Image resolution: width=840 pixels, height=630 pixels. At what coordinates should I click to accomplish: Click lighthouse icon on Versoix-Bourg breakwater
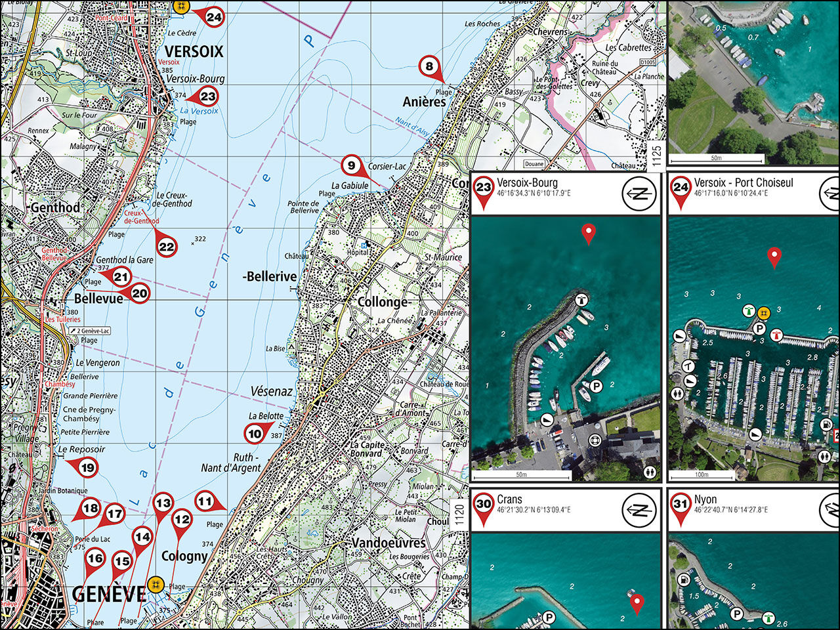tap(581, 300)
